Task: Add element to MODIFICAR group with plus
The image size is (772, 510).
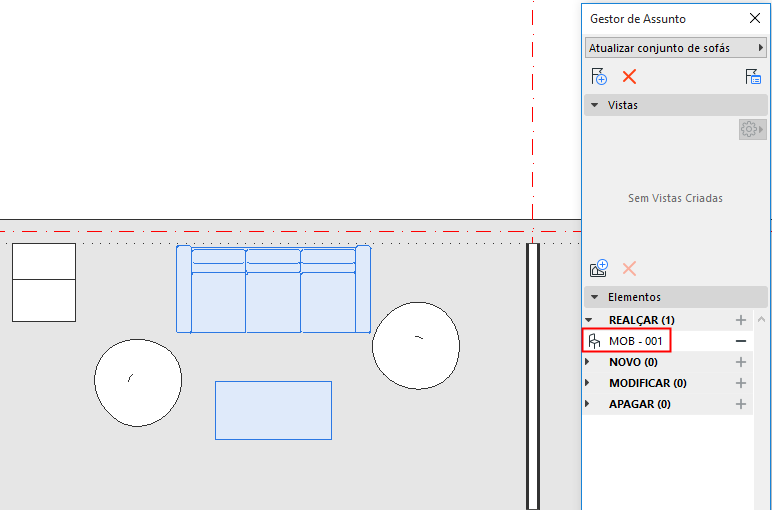Action: click(x=740, y=383)
